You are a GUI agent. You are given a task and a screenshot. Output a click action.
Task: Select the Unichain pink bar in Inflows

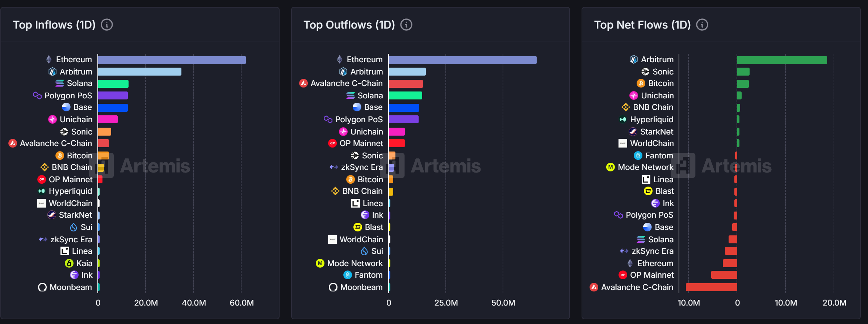(x=108, y=119)
